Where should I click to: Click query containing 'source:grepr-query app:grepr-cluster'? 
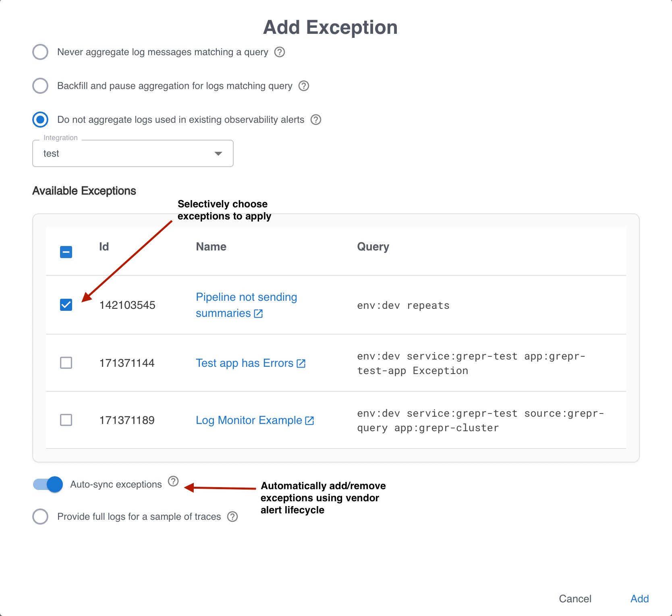[x=480, y=421]
